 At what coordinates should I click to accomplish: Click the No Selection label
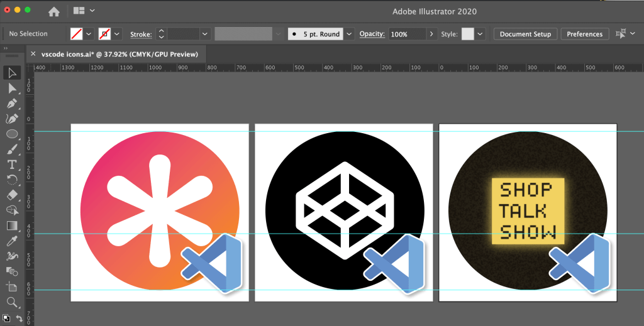(x=28, y=34)
